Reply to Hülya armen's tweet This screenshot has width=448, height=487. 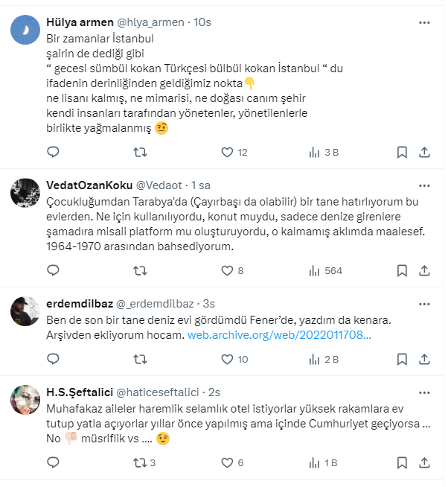(53, 153)
